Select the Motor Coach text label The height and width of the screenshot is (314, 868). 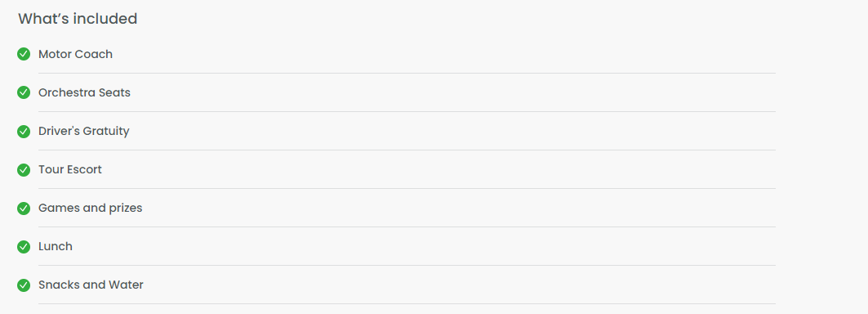tap(75, 54)
